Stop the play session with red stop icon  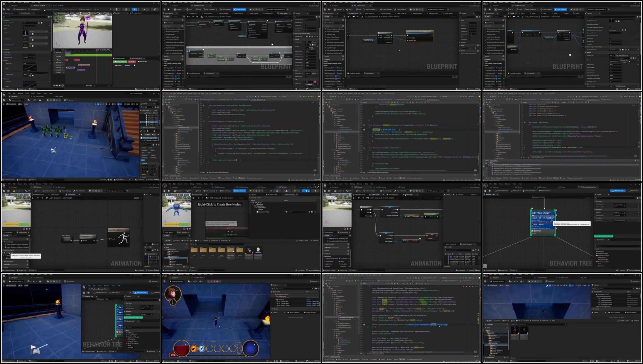(x=214, y=281)
